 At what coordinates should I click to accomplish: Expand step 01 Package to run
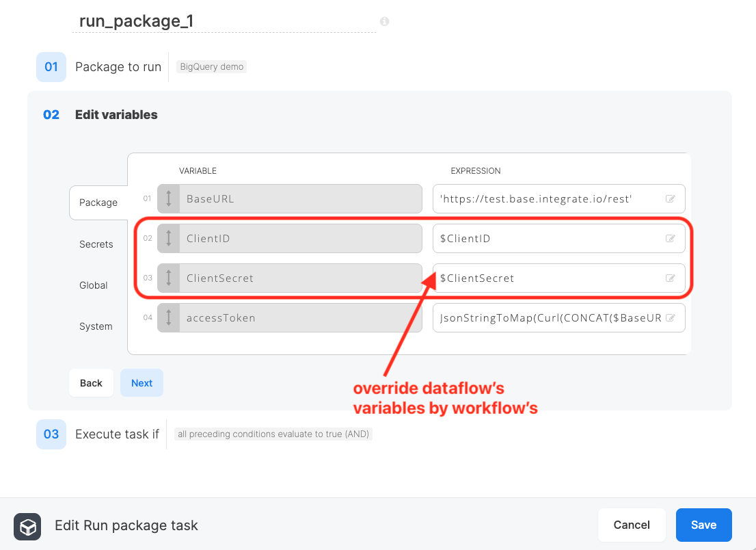[x=118, y=66]
